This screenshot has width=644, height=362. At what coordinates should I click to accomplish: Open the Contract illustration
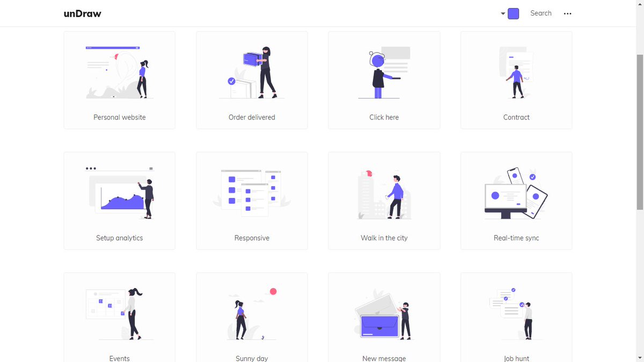tap(516, 80)
